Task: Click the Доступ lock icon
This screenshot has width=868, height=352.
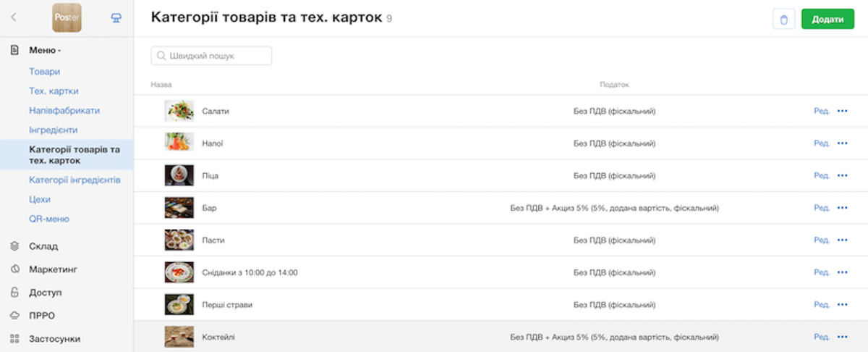Action: pos(14,293)
